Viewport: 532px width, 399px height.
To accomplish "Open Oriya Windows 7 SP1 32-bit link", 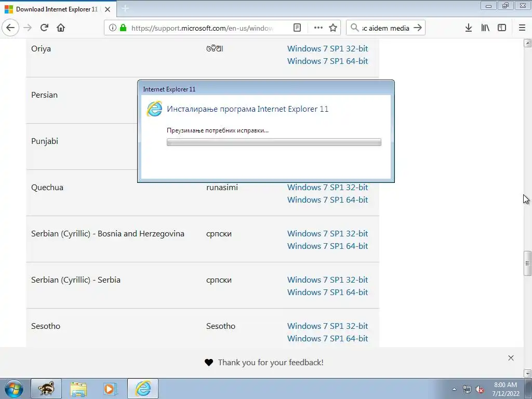I will coord(327,48).
